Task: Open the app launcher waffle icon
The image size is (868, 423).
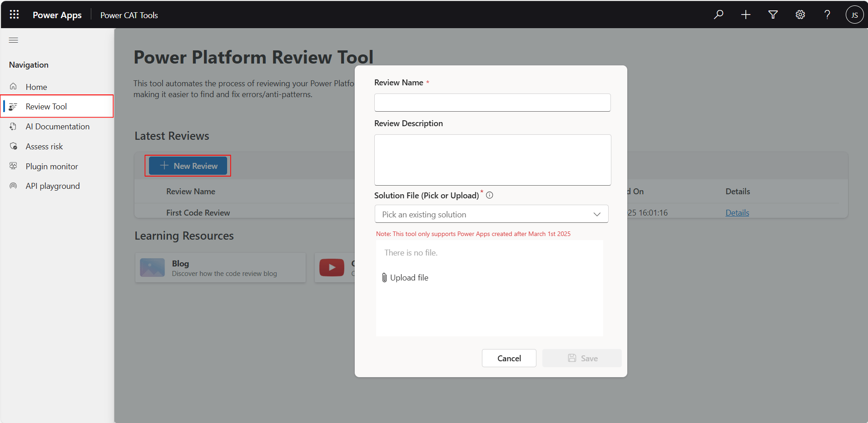Action: pos(14,15)
